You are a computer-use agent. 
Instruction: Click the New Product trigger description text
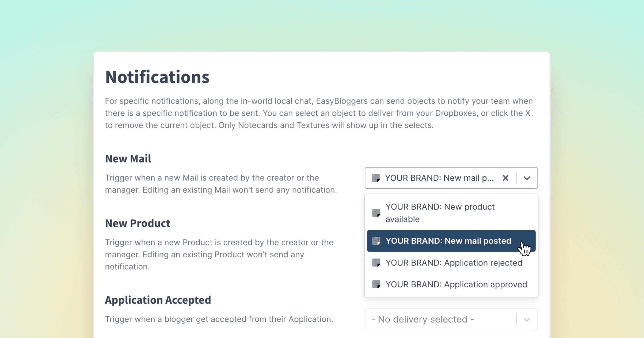219,255
